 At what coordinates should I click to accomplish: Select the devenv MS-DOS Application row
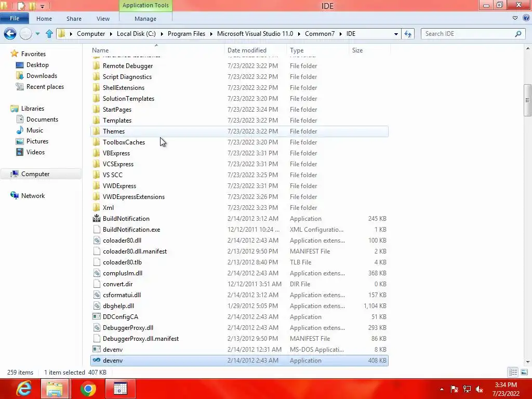[240, 350]
